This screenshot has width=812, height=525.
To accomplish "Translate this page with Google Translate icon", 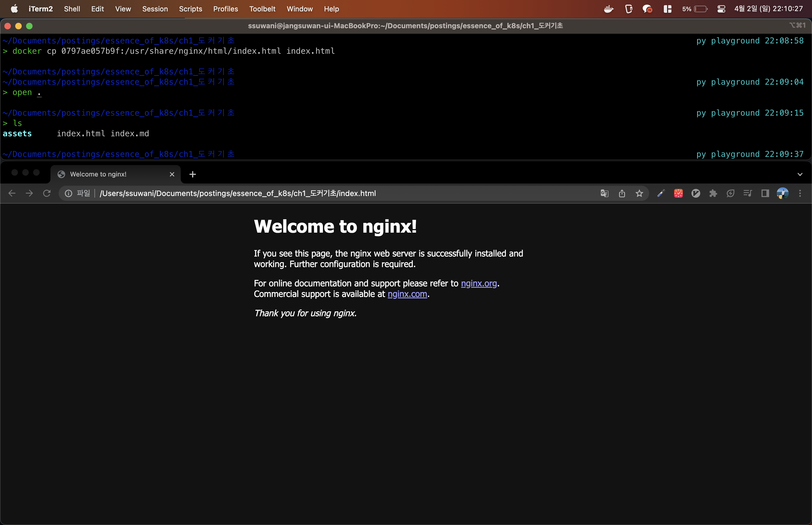I will pos(604,193).
